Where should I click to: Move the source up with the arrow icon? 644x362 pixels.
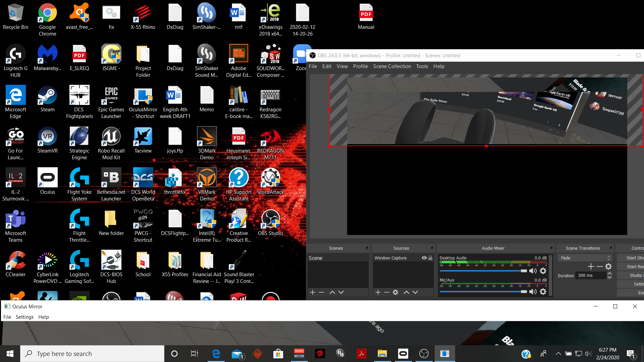pyautogui.click(x=406, y=292)
